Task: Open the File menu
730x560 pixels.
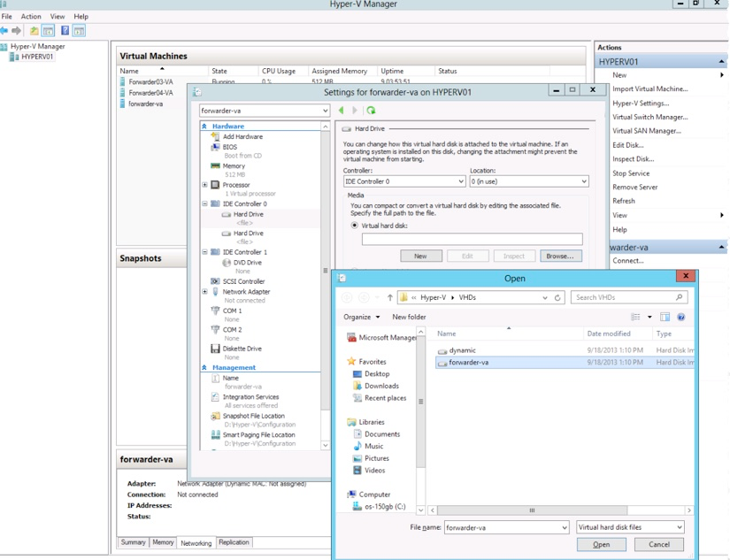Action: 6,16
